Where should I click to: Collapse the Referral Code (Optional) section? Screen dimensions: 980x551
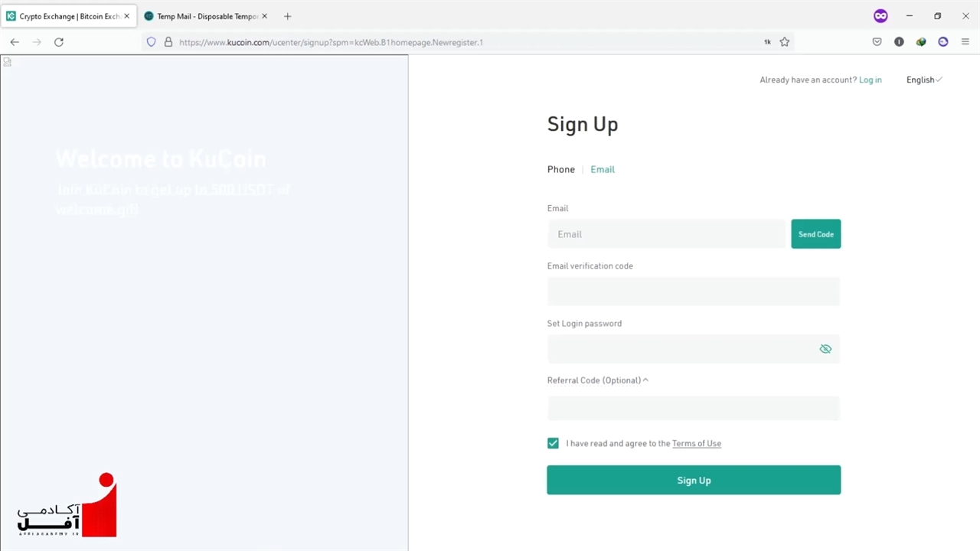598,380
